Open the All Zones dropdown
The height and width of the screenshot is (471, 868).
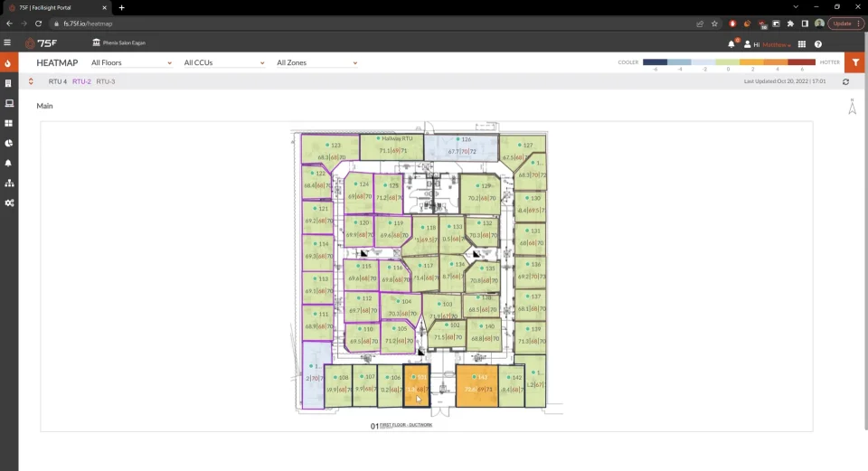pyautogui.click(x=316, y=63)
